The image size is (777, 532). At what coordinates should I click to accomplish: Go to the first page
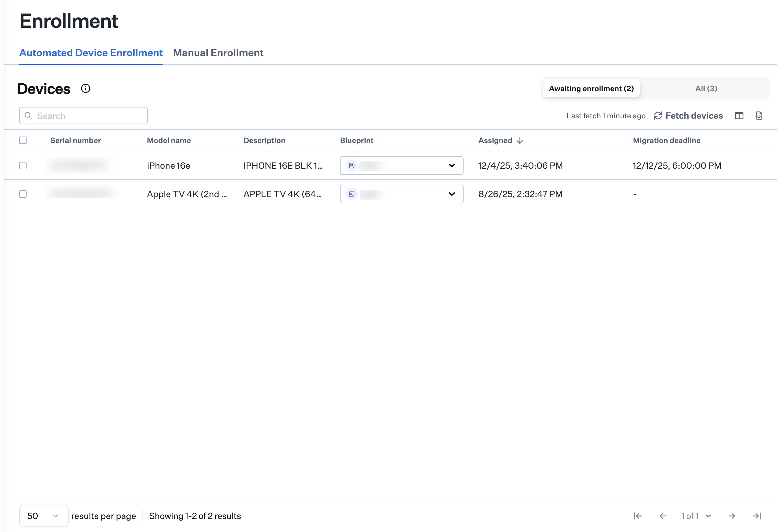point(638,516)
